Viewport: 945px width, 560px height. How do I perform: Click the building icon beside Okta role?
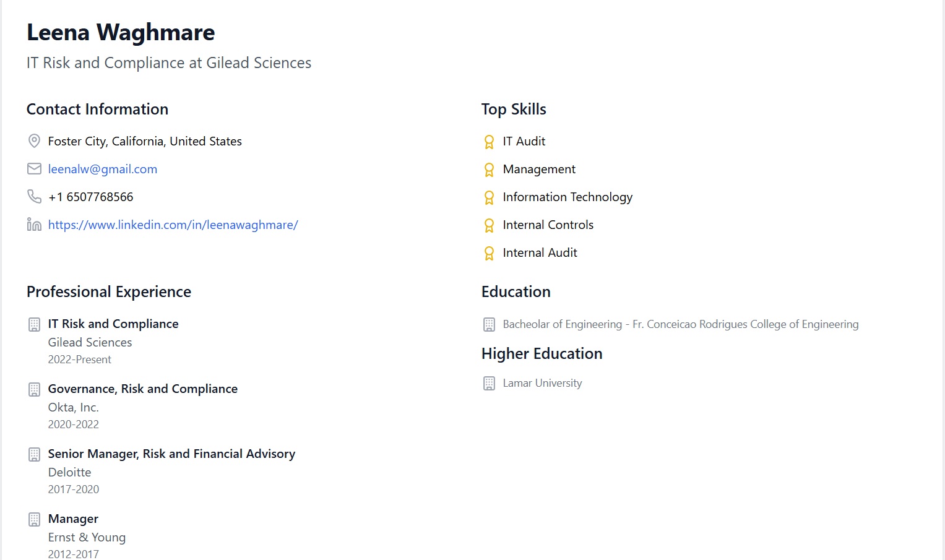coord(35,389)
